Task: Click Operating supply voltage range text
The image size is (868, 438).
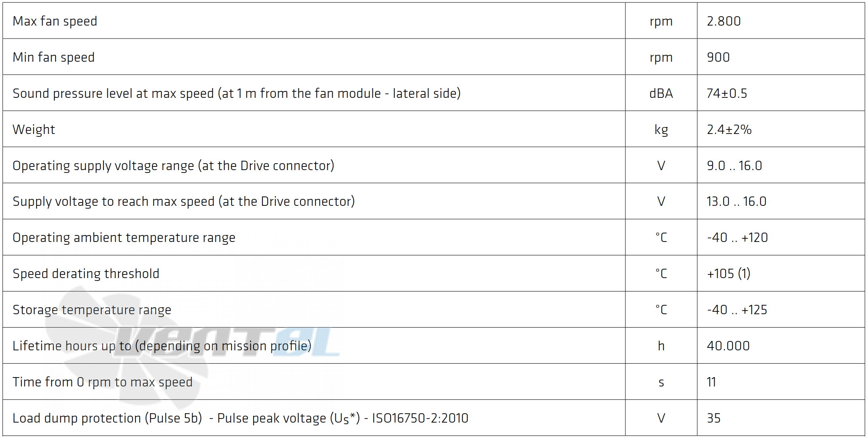Action: coord(173,166)
